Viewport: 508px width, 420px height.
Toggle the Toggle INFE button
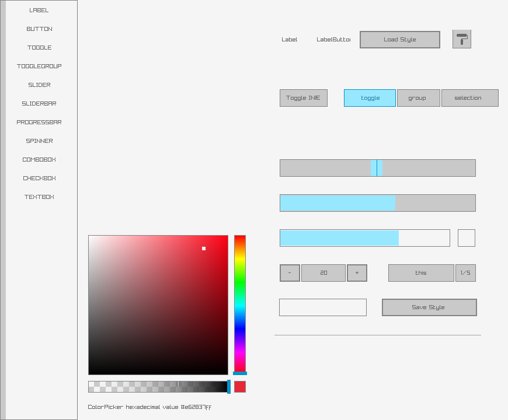coord(303,98)
